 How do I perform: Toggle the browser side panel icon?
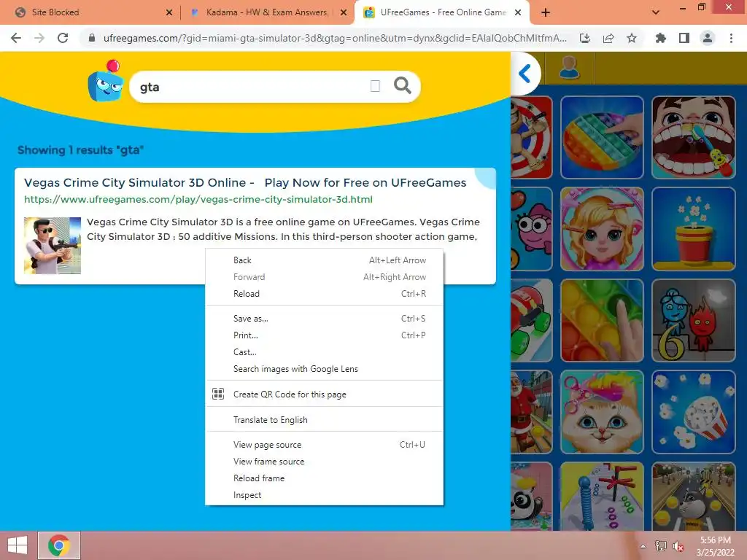click(x=684, y=38)
